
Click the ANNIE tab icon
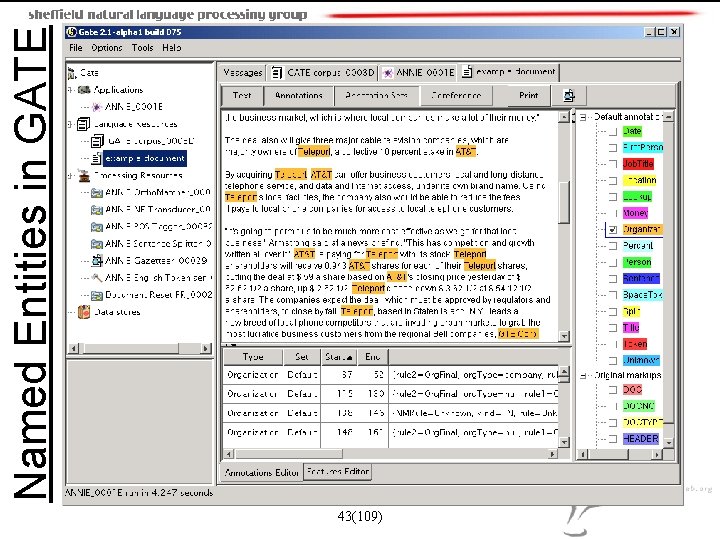[x=388, y=73]
